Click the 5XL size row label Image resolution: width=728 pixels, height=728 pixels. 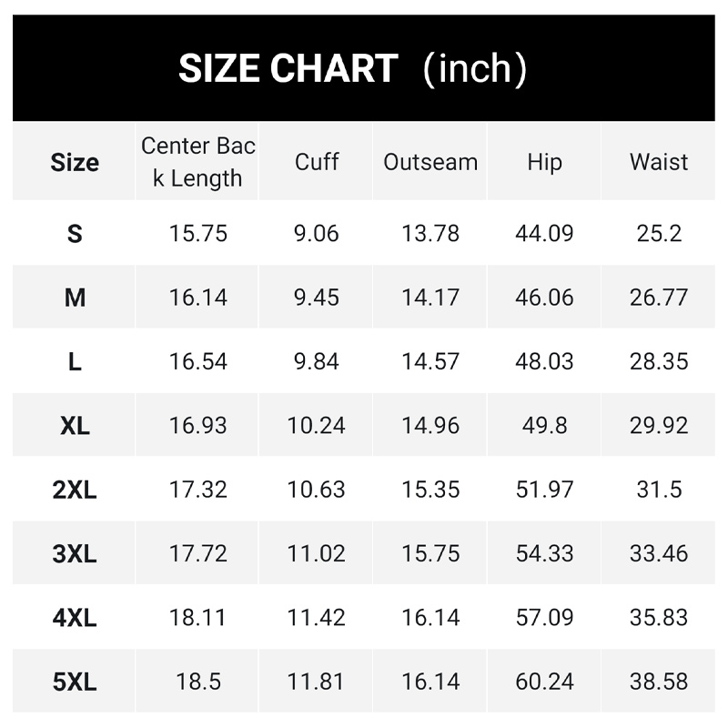pos(75,682)
